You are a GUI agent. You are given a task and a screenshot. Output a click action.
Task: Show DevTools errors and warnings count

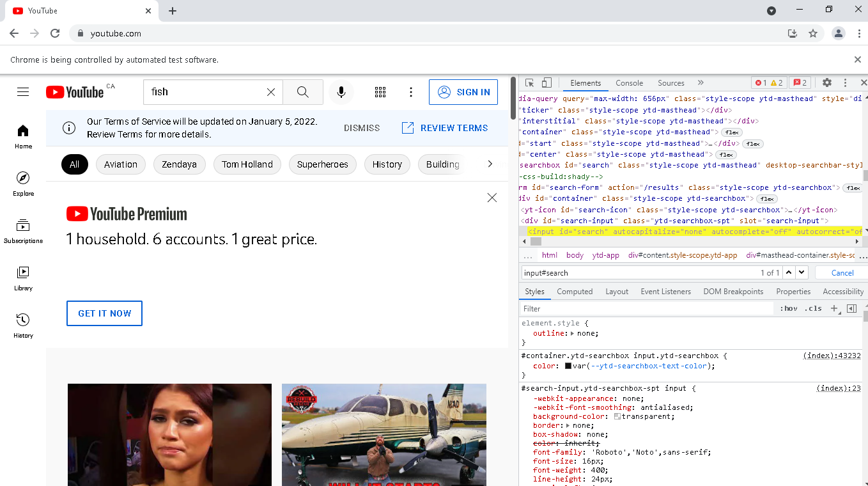pos(769,82)
